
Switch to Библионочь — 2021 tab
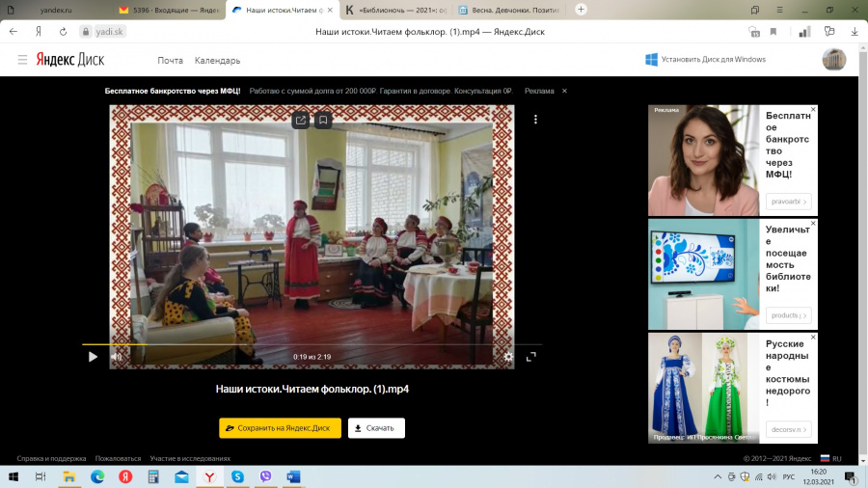click(x=395, y=10)
